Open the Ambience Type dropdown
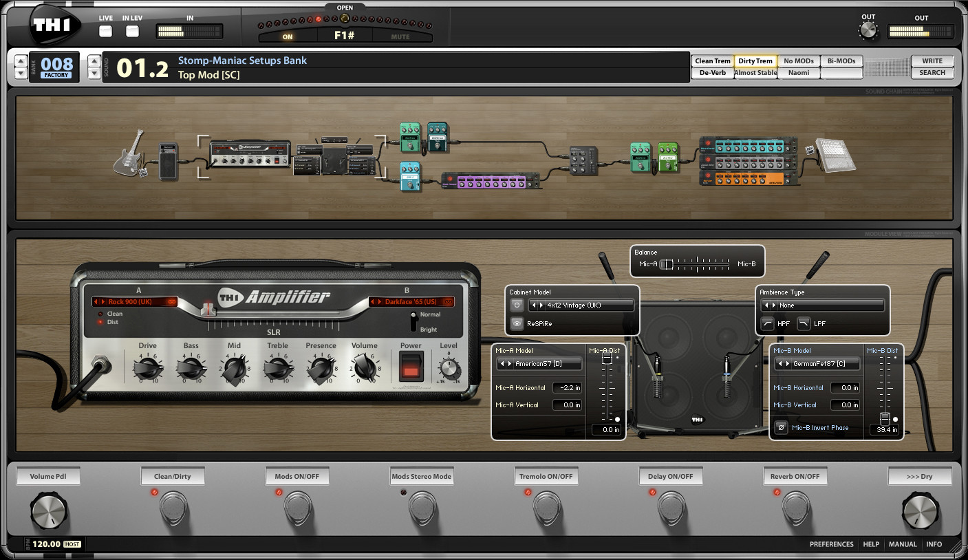The width and height of the screenshot is (968, 560). pos(822,305)
